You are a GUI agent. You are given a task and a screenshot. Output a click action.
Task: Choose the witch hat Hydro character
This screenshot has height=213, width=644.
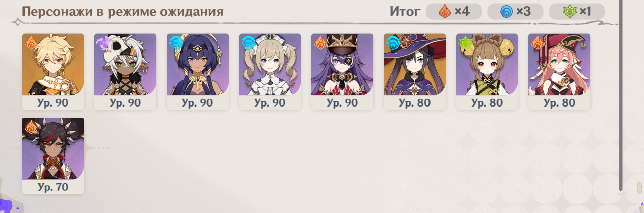coord(414,71)
